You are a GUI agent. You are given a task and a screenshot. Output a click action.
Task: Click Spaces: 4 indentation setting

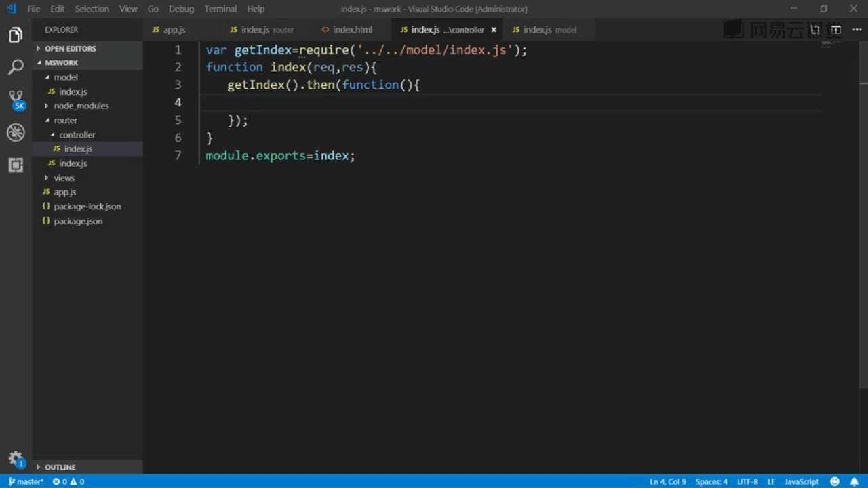[x=711, y=481]
